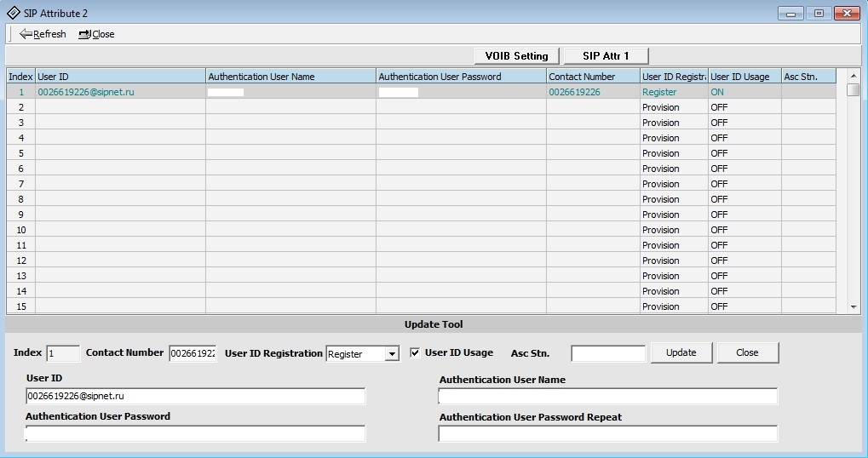Image resolution: width=868 pixels, height=458 pixels.
Task: Click the User ID text field
Action: [x=195, y=397]
